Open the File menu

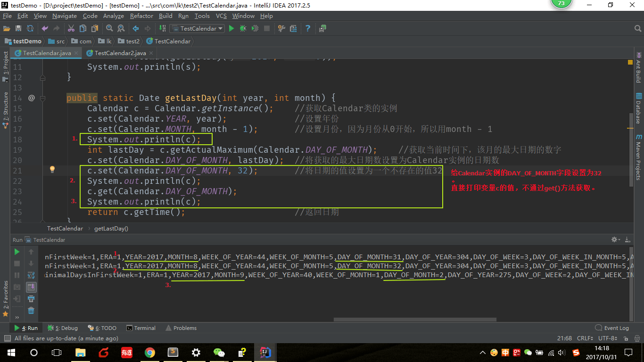(x=7, y=16)
